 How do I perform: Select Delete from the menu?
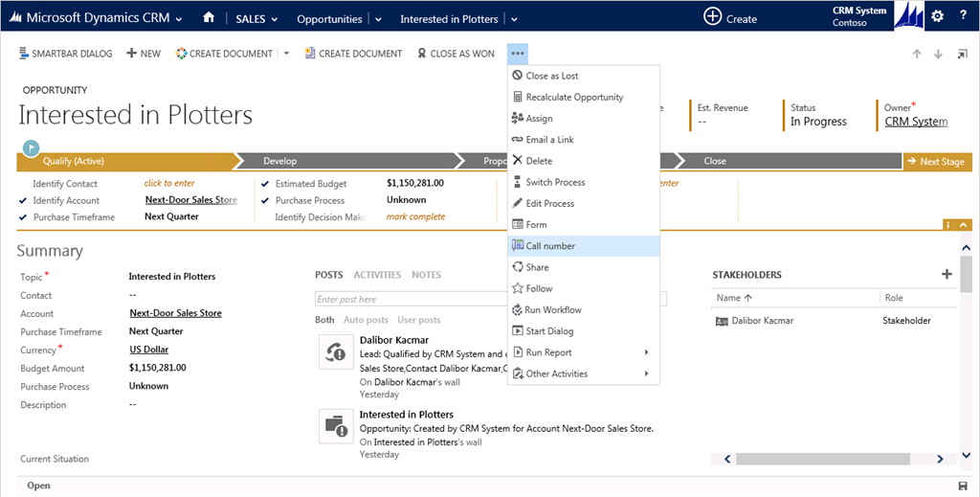coord(583,161)
